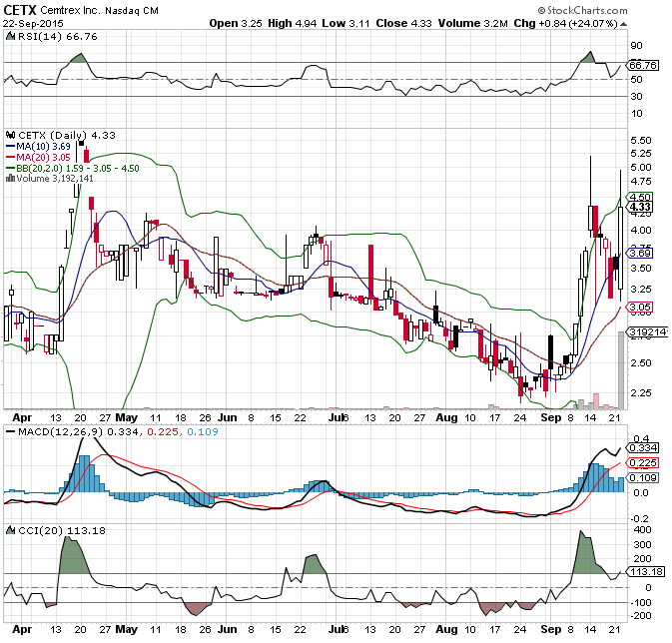Click the RSI(14) indicator mountain icon

click(x=10, y=36)
